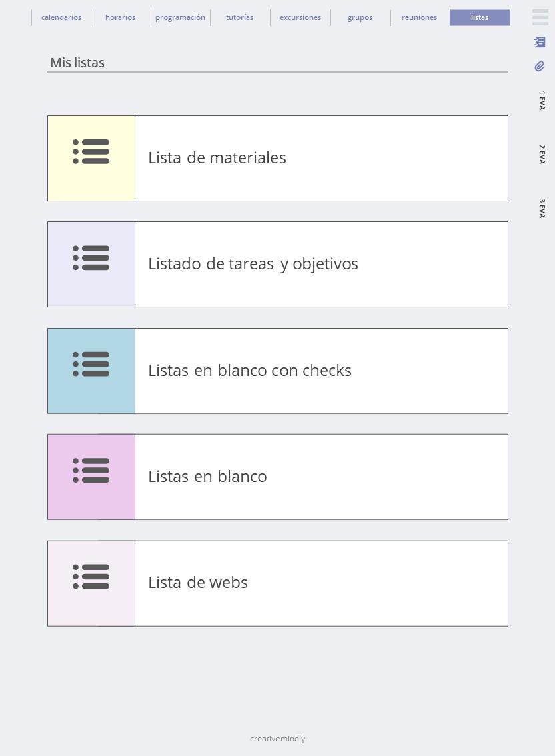
Task: Go to the programación tab
Action: click(180, 17)
